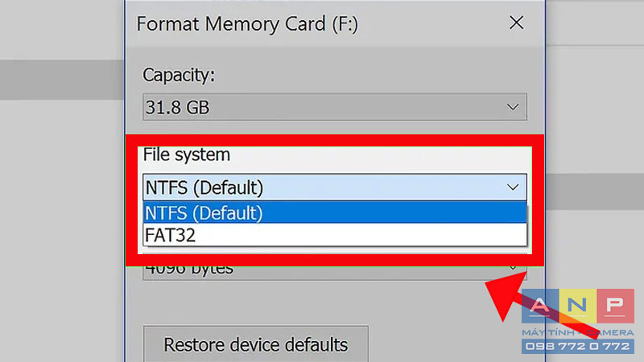Screen dimensions: 644x362
Task: Click the blue A tile in ANP logo
Action: tap(540, 306)
